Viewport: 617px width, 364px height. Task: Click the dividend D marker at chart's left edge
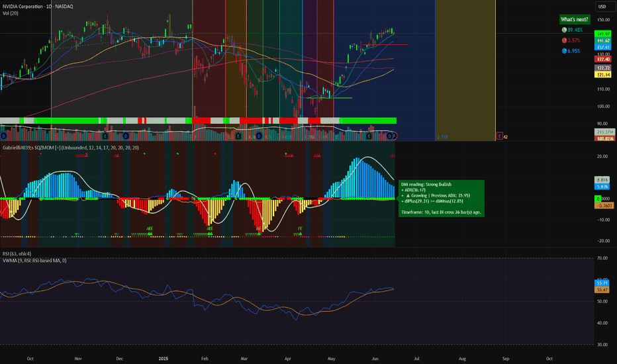pyautogui.click(x=3, y=136)
